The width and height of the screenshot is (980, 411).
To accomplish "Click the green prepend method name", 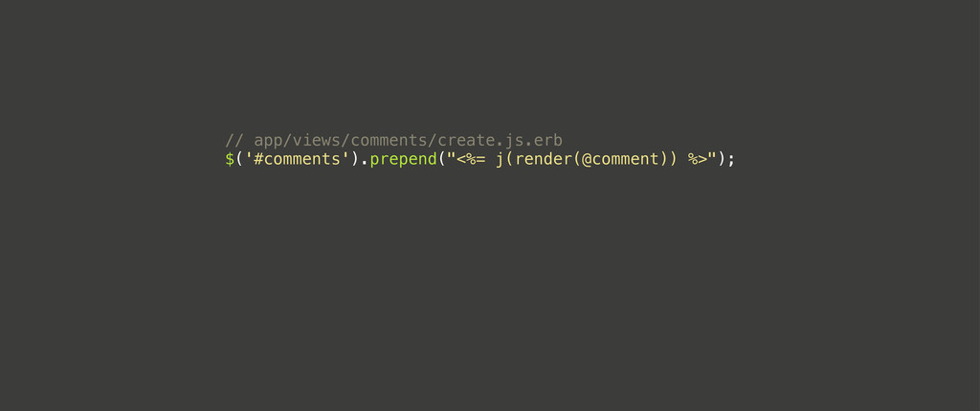I will [403, 160].
